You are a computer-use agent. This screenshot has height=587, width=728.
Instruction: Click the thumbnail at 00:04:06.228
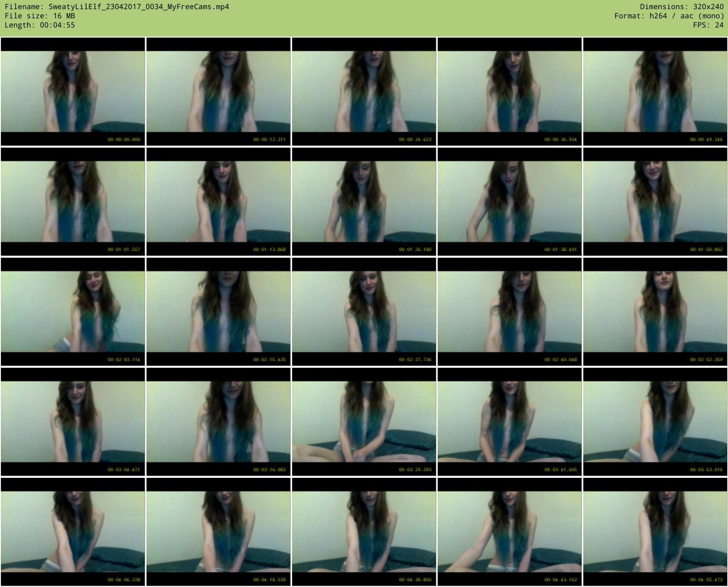tap(73, 532)
